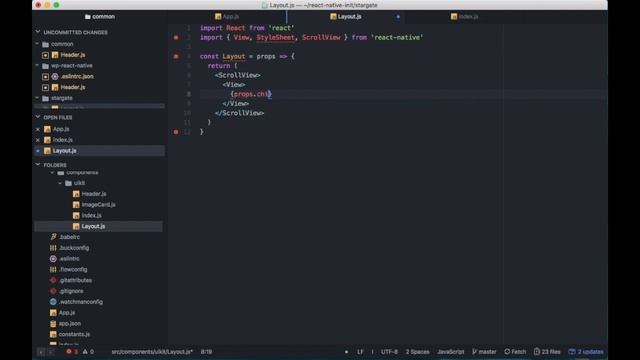The image size is (640, 360).
Task: Click the 2 updates package notice
Action: [586, 351]
